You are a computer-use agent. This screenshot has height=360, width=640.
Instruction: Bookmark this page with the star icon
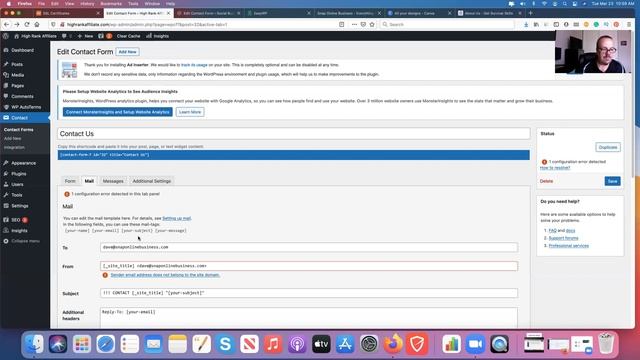click(372, 24)
